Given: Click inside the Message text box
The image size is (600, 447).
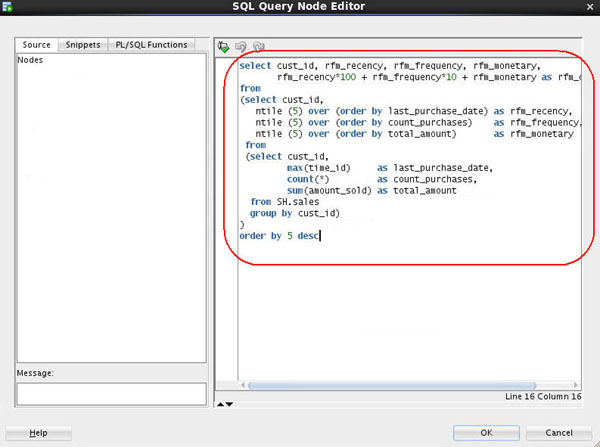Looking at the screenshot, I should [x=112, y=394].
